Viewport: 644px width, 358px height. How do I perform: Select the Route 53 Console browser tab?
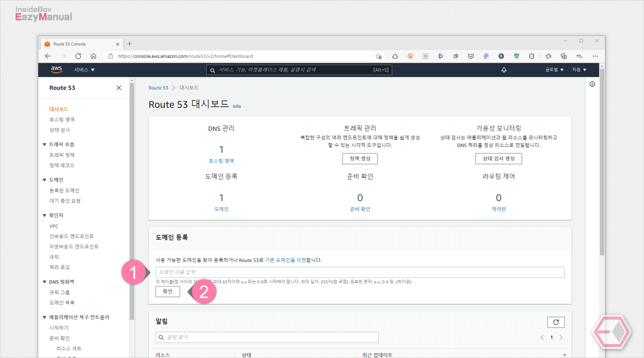click(x=80, y=44)
